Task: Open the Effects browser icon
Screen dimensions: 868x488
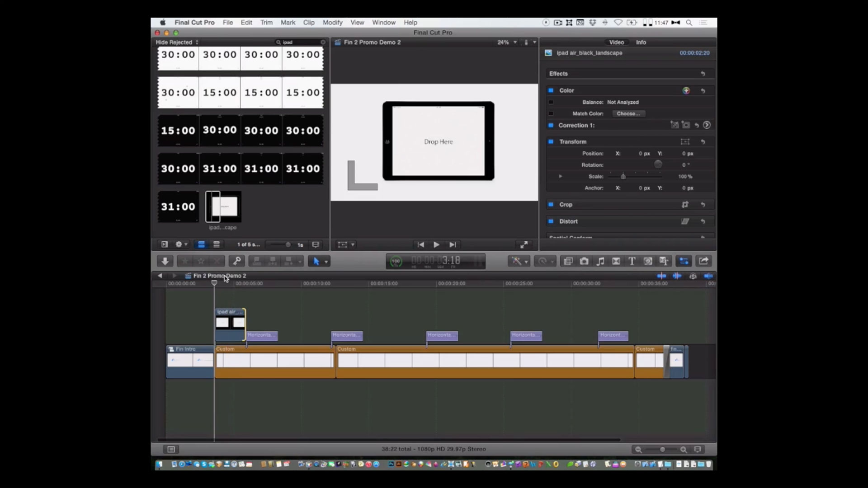Action: 568,261
